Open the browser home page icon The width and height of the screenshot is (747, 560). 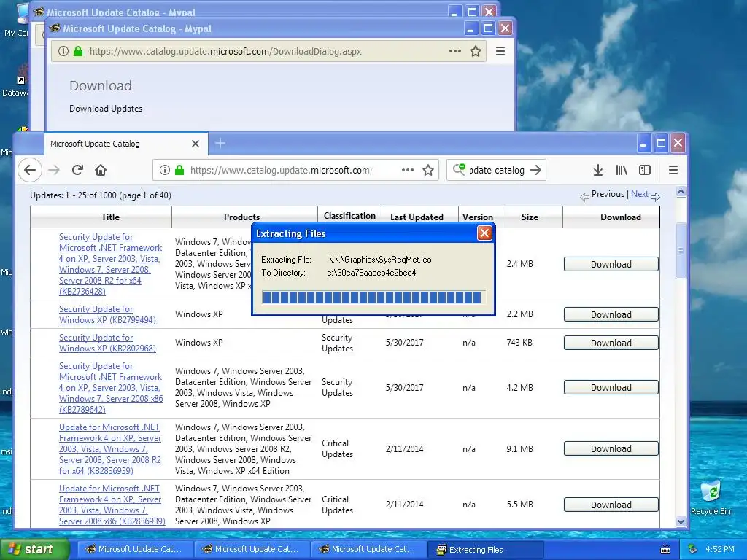point(101,170)
